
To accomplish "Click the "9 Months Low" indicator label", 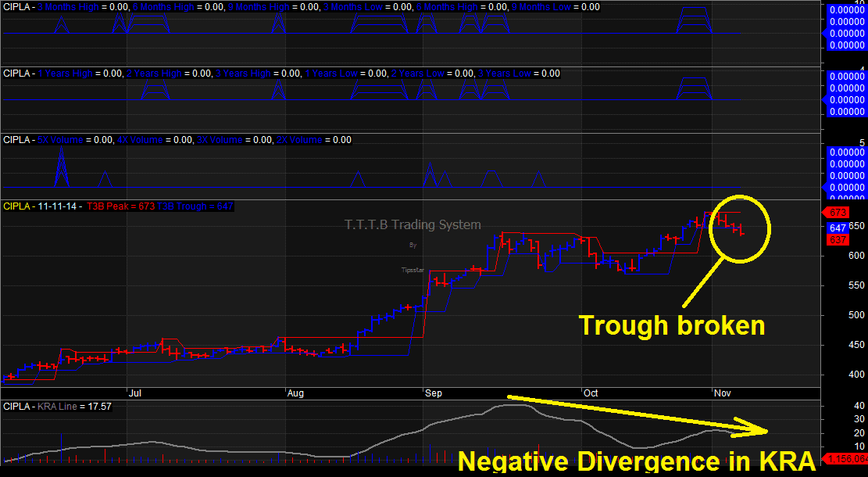I will pyautogui.click(x=541, y=7).
